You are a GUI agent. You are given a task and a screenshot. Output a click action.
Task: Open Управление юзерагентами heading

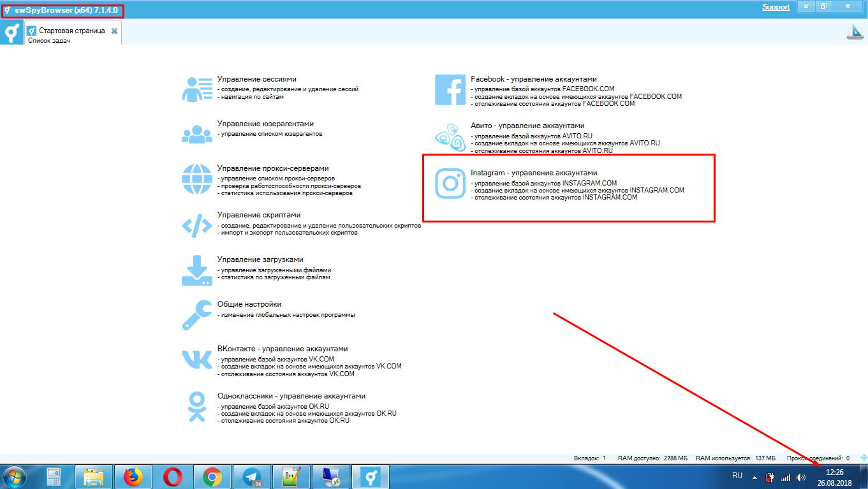pos(265,124)
